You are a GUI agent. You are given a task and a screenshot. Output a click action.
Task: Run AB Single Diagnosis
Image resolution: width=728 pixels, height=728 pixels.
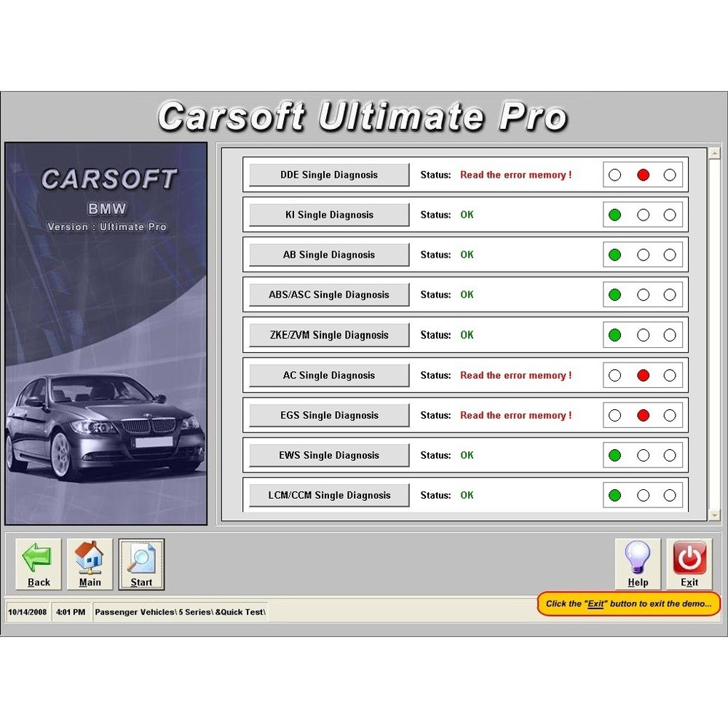click(329, 255)
